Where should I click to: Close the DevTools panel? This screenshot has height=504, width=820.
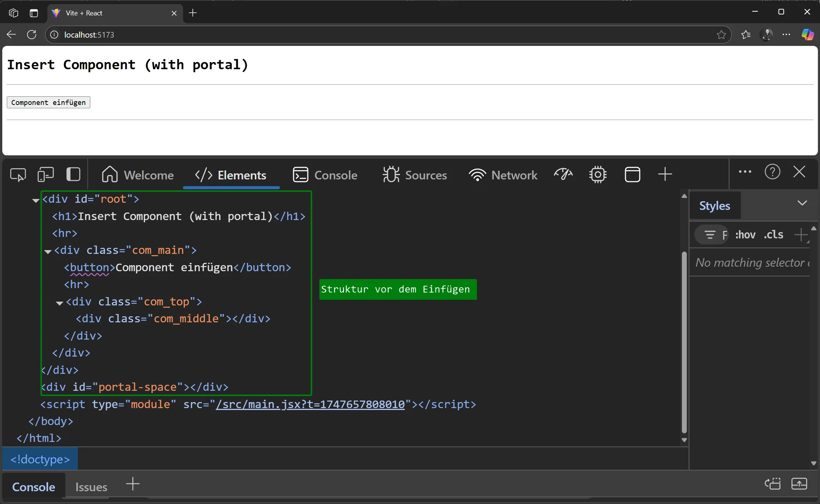799,172
